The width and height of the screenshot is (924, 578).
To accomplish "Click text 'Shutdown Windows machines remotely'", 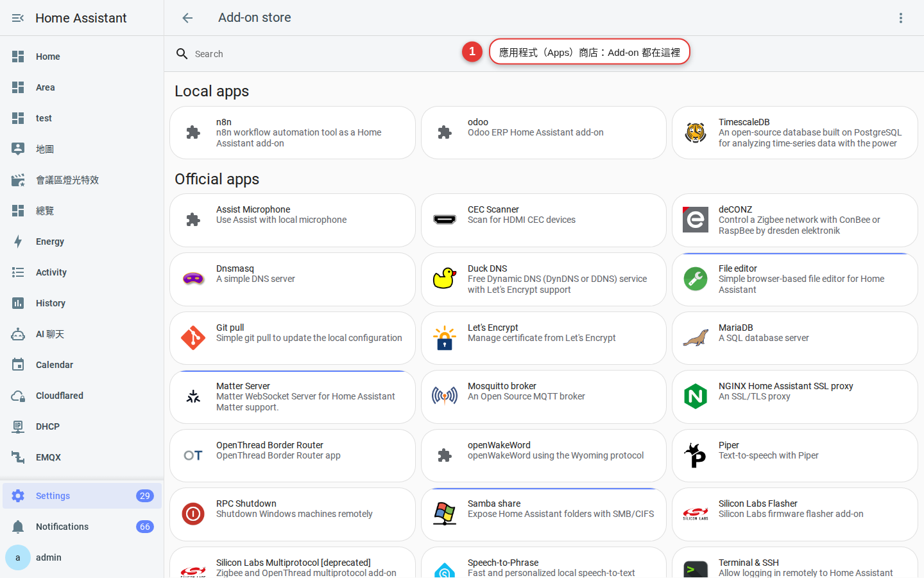I will tap(295, 514).
